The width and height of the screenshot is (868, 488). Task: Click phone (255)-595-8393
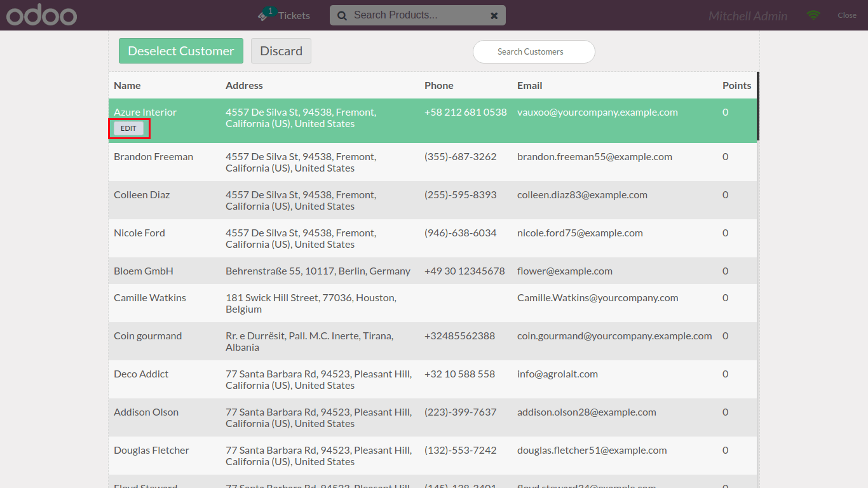pos(461,194)
